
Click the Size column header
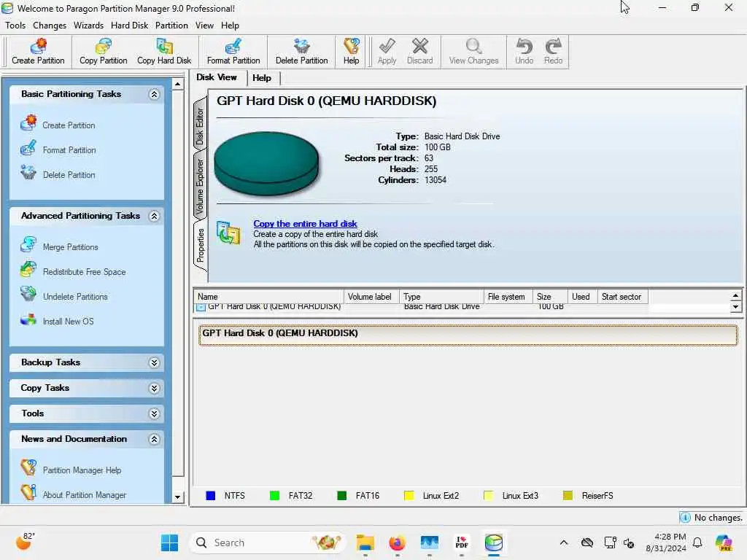pos(550,297)
